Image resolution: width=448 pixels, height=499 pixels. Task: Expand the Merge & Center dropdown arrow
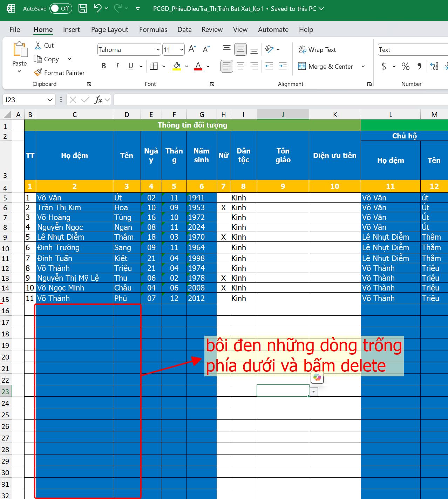tap(363, 66)
